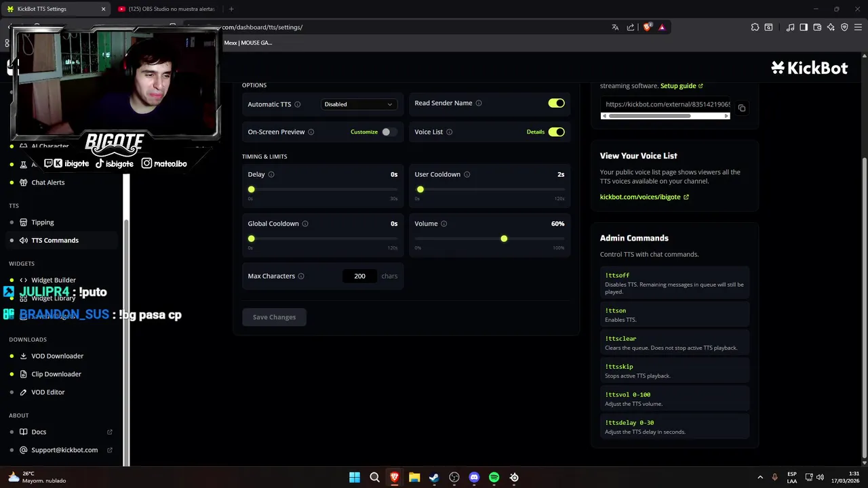Show info tooltip for Max Characters

click(x=301, y=276)
